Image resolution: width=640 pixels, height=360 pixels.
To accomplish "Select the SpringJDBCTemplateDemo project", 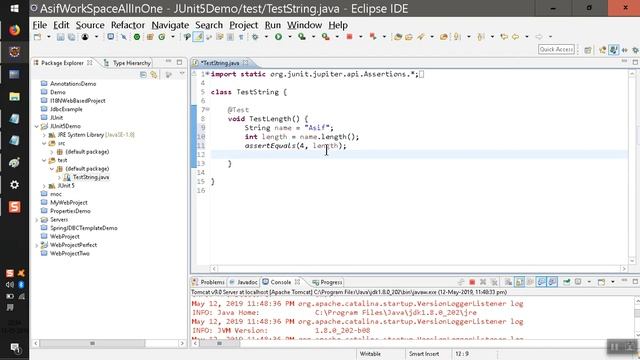I will click(83, 228).
